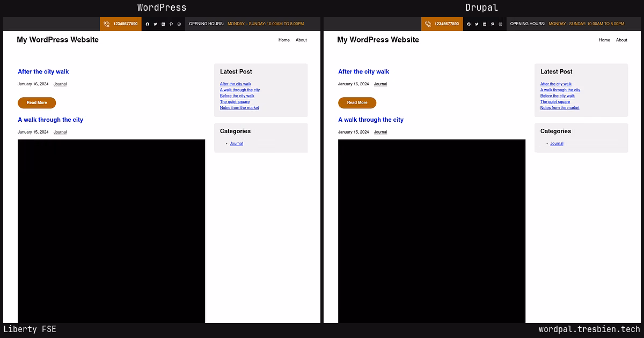Click the black featured image in WordPress panel
The width and height of the screenshot is (644, 338).
tap(112, 231)
